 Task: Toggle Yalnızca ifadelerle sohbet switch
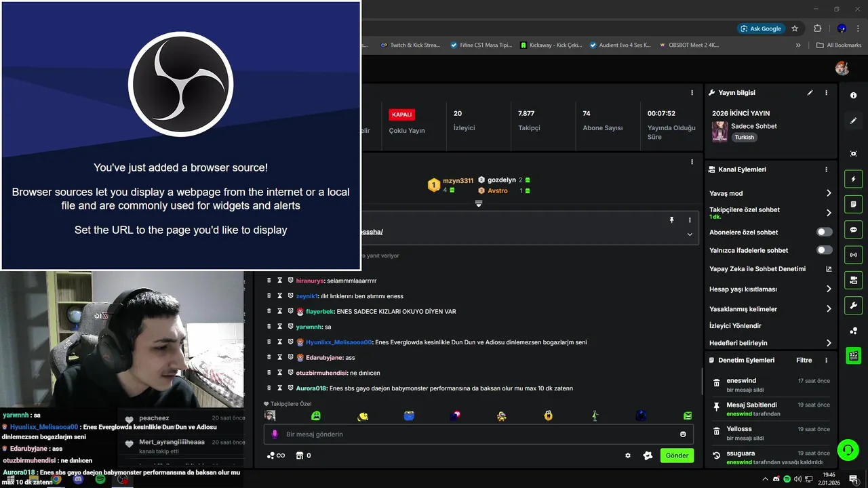[824, 250]
